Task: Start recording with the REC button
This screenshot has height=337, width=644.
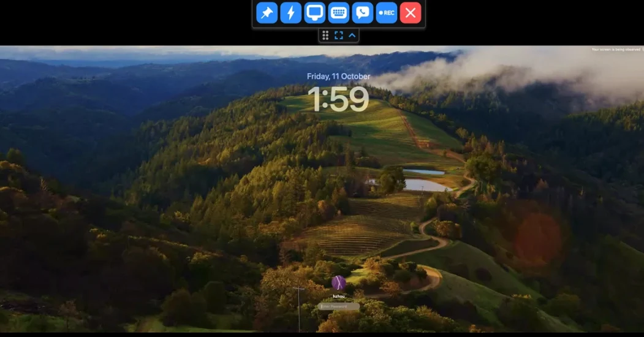Action: coord(387,13)
